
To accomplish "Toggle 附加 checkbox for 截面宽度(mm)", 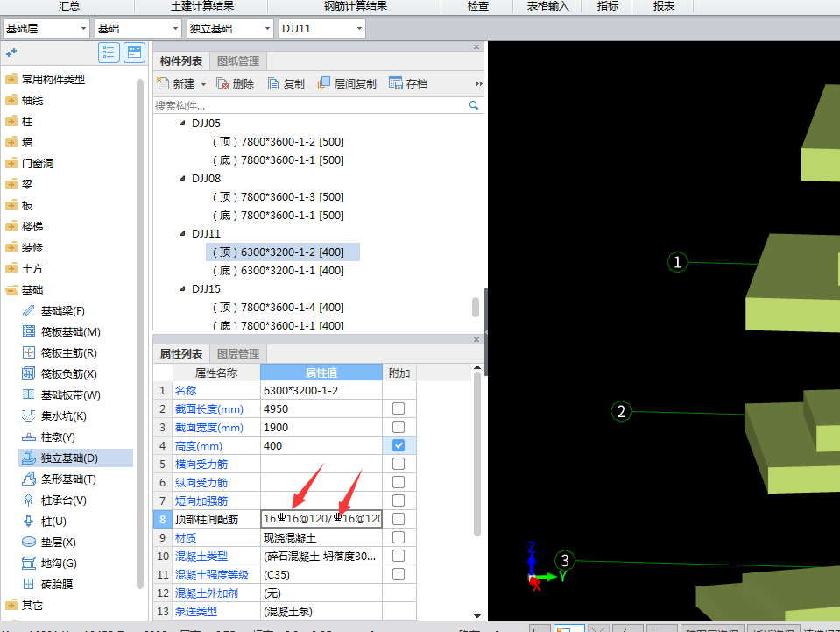I will [398, 427].
